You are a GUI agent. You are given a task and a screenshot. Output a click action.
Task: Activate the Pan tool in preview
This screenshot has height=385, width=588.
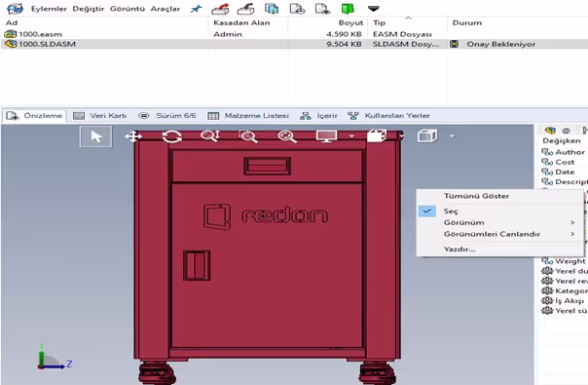(133, 136)
